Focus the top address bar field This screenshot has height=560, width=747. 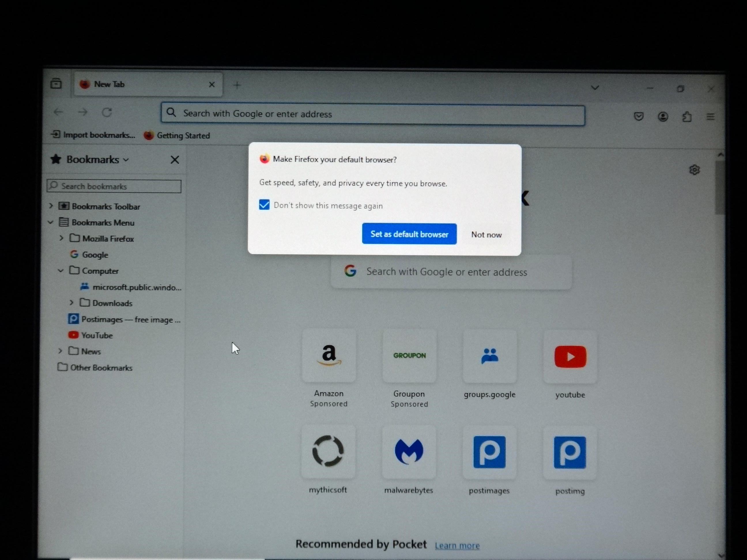[x=373, y=115]
